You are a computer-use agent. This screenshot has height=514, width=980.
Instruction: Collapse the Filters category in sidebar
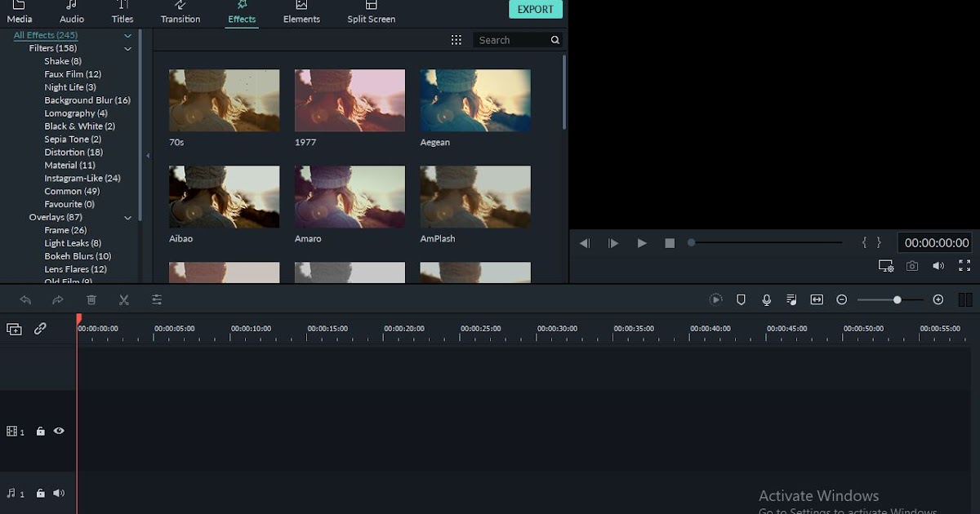point(127,48)
